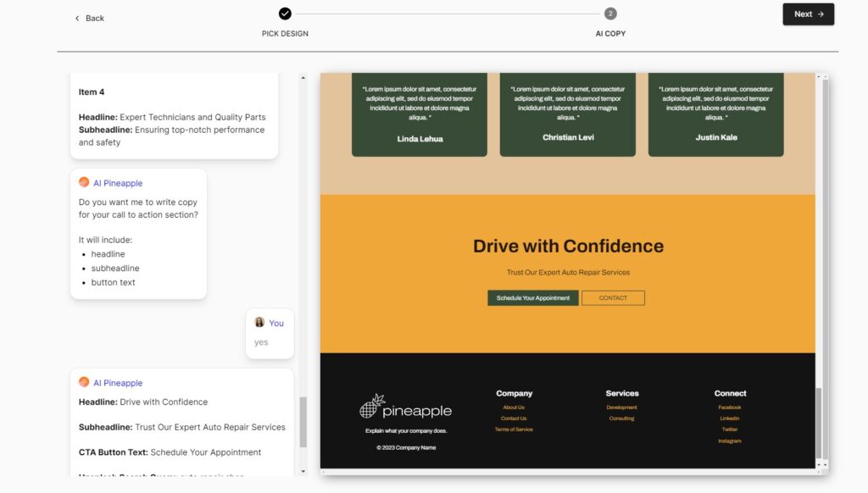Click the arrow icon inside the Next button
This screenshot has width=868, height=493.
tap(819, 14)
